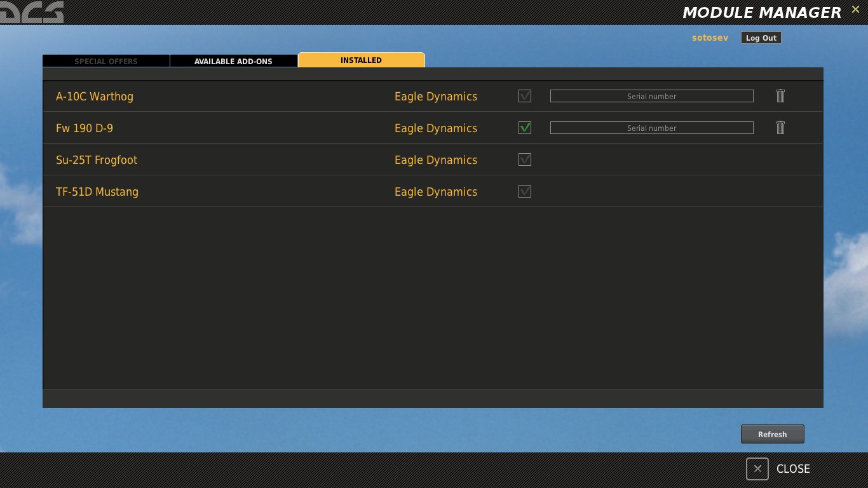The height and width of the screenshot is (488, 868).
Task: Click the Log Out button
Action: pyautogui.click(x=761, y=37)
